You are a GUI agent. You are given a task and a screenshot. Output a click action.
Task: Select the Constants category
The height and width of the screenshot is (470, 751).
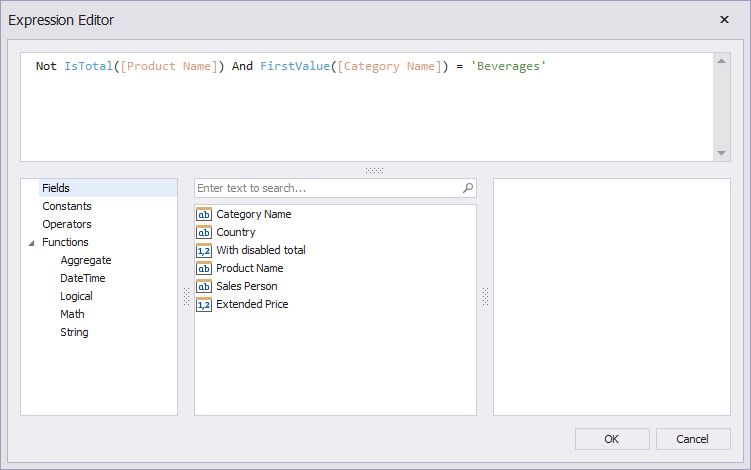click(x=67, y=206)
